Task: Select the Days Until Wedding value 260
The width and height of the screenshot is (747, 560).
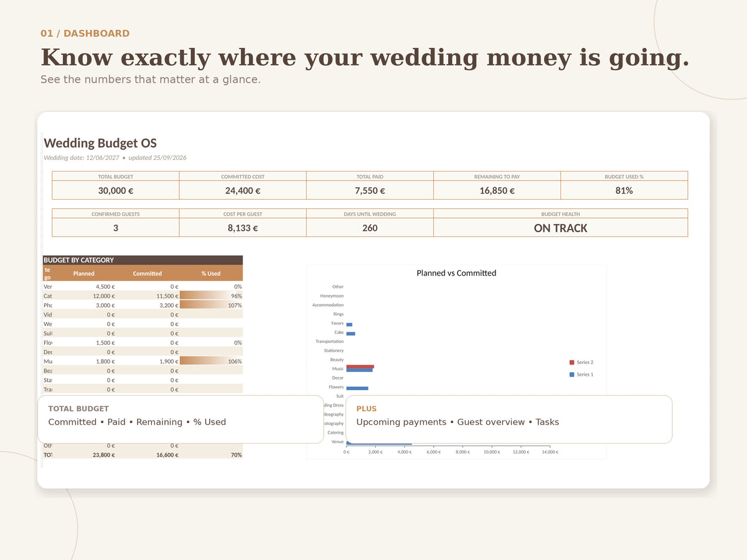Action: pyautogui.click(x=370, y=228)
